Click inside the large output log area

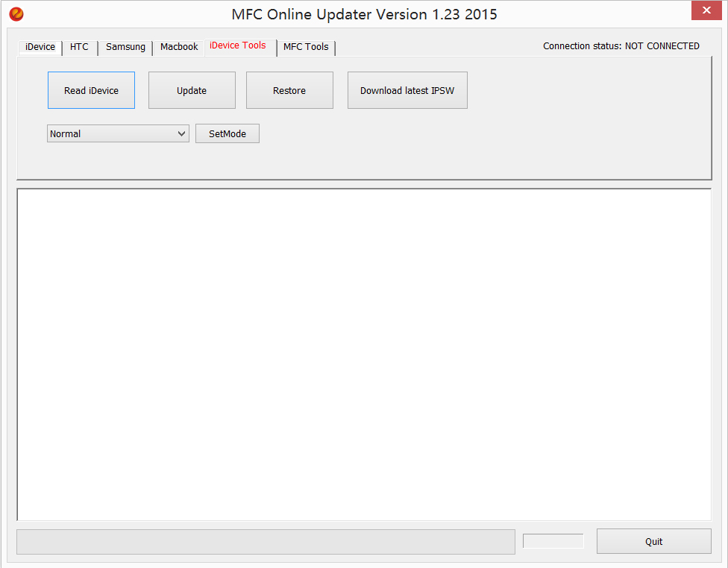(x=364, y=354)
